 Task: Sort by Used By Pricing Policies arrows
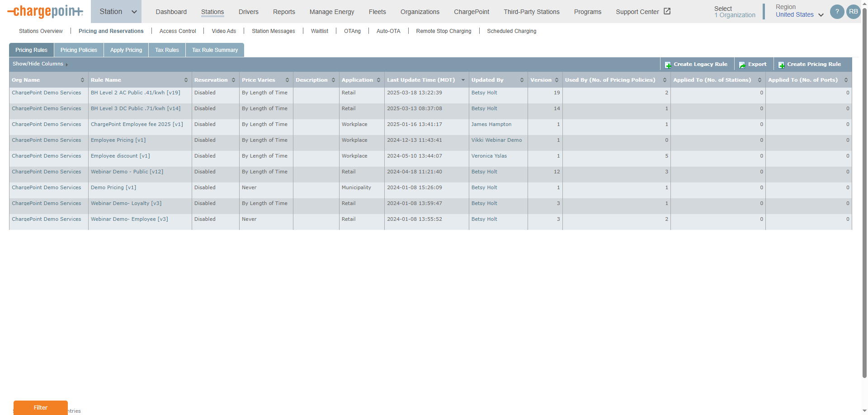(x=665, y=80)
